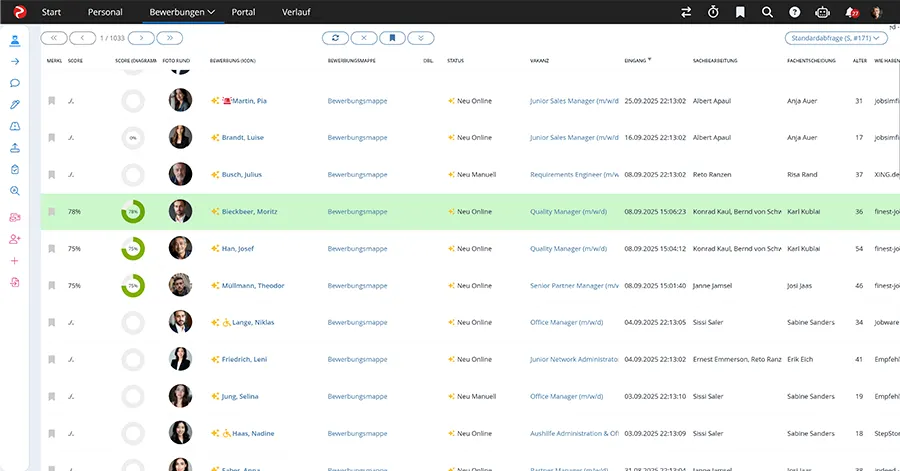Open the help question mark icon
900x471 pixels.
[x=794, y=12]
